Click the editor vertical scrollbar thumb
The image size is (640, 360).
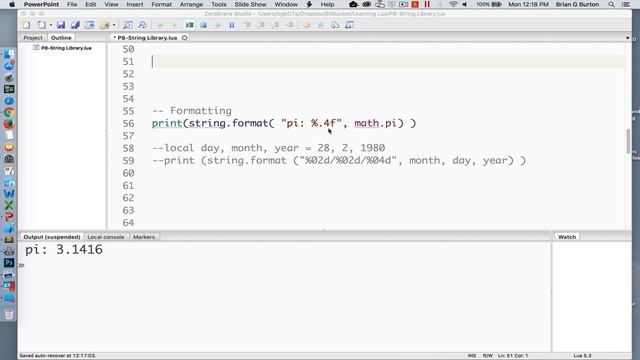coord(628,141)
